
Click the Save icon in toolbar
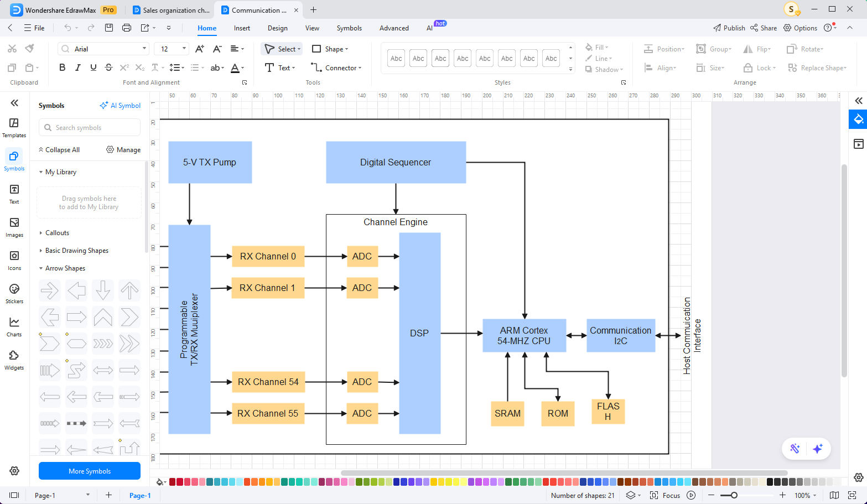tap(109, 28)
